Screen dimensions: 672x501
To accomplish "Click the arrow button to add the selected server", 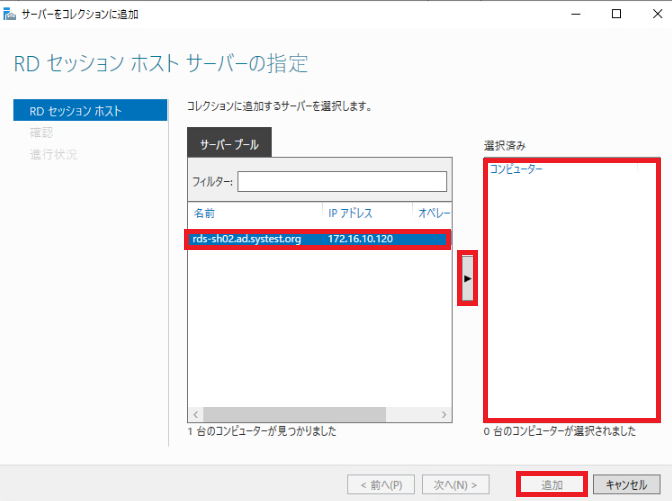I will coord(468,278).
